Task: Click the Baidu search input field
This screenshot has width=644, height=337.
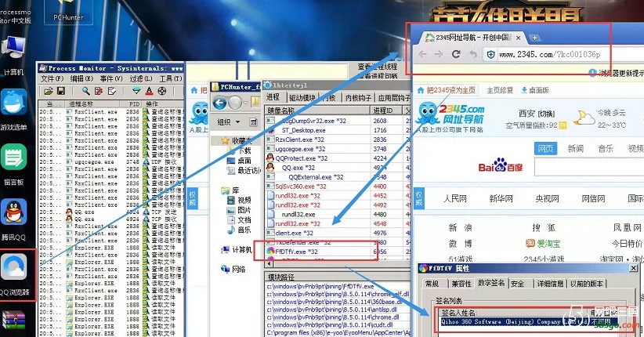Action: 589,167
